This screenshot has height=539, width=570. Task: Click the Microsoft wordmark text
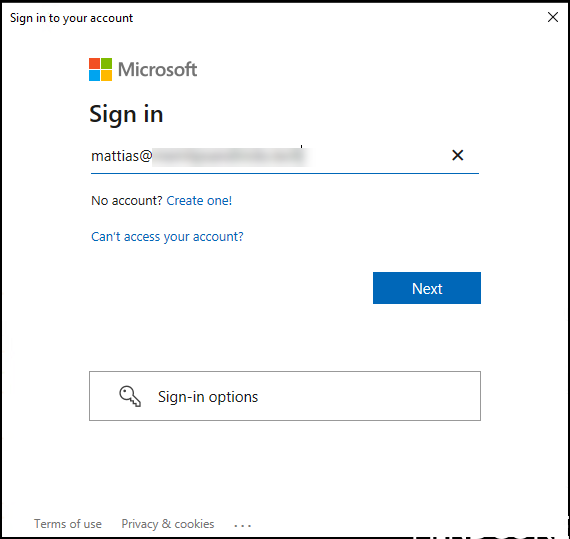157,69
